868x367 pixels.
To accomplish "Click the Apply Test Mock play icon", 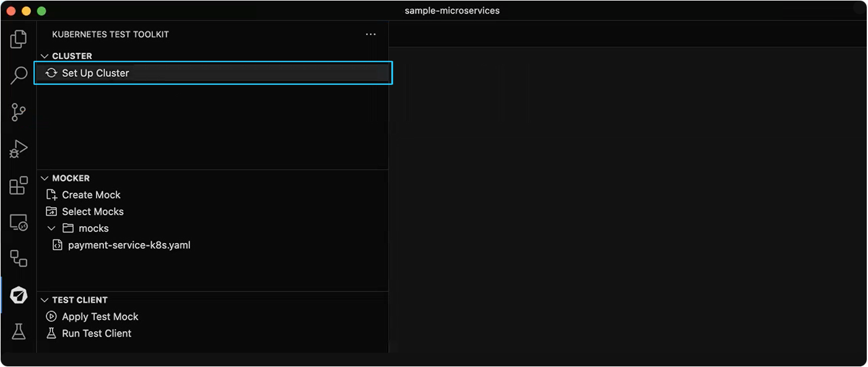I will tap(51, 316).
